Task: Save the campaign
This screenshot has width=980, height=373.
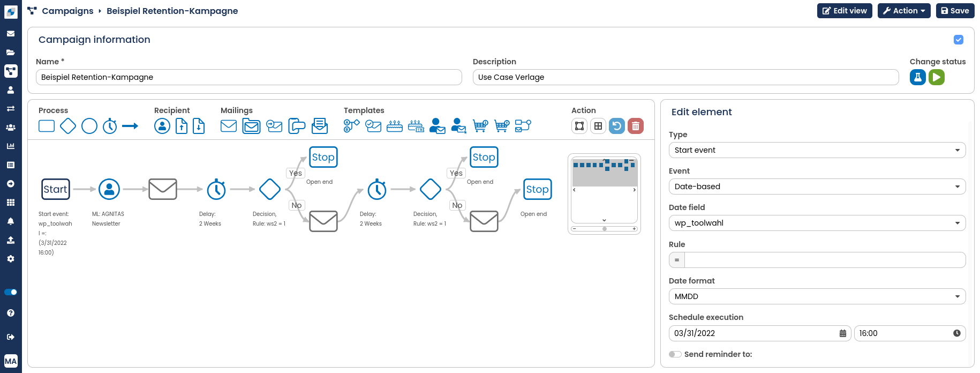Action: tap(955, 11)
